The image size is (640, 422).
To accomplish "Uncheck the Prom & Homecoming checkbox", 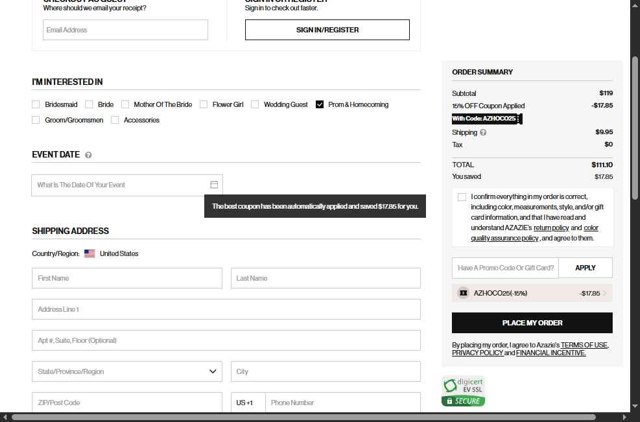I will (320, 104).
